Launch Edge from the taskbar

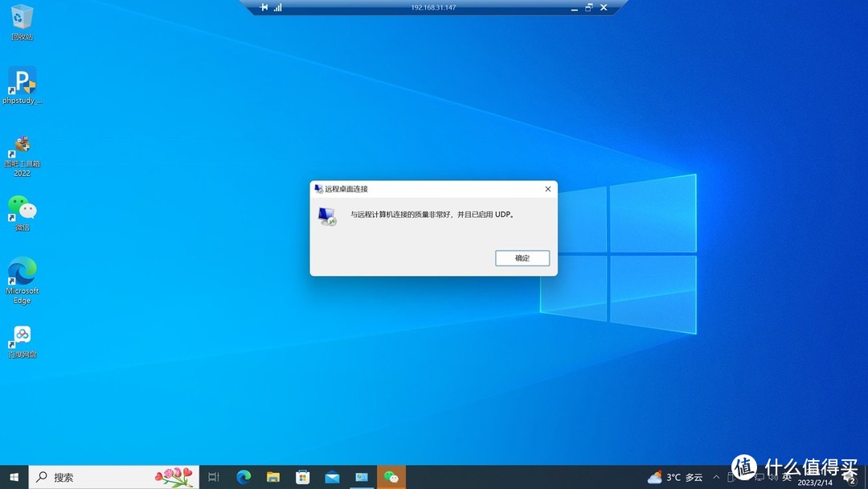click(x=244, y=477)
